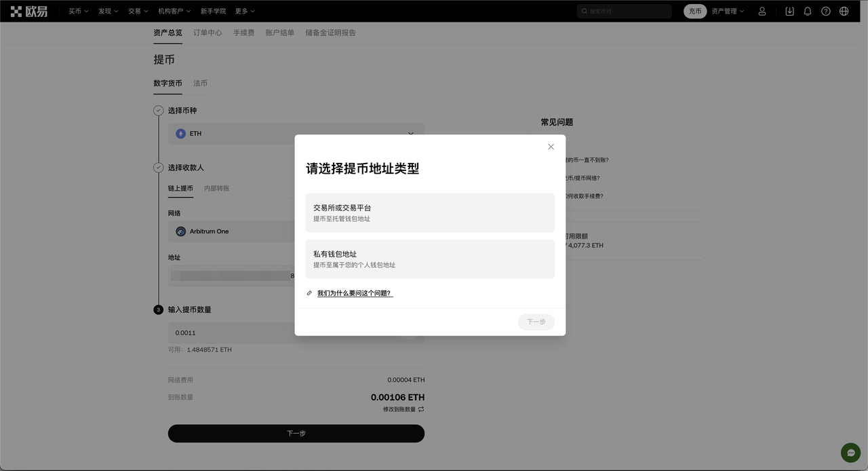Viewport: 868px width, 471px height.
Task: Switch to the 内部转账 tab
Action: [x=216, y=188]
